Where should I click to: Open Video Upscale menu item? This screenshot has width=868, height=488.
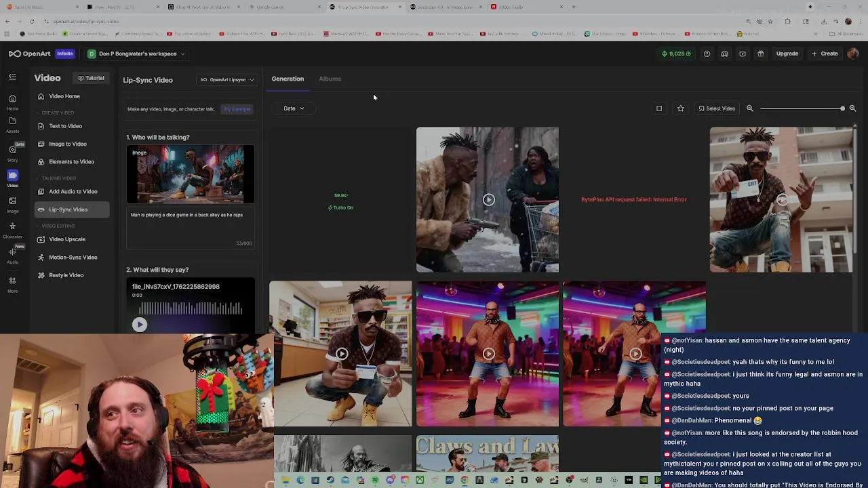72,239
